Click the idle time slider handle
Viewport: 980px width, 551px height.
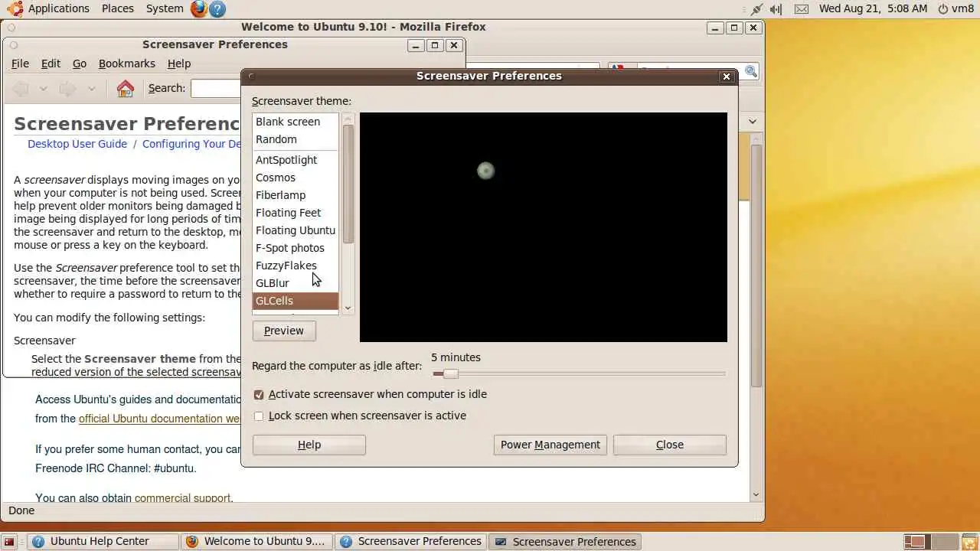click(450, 373)
